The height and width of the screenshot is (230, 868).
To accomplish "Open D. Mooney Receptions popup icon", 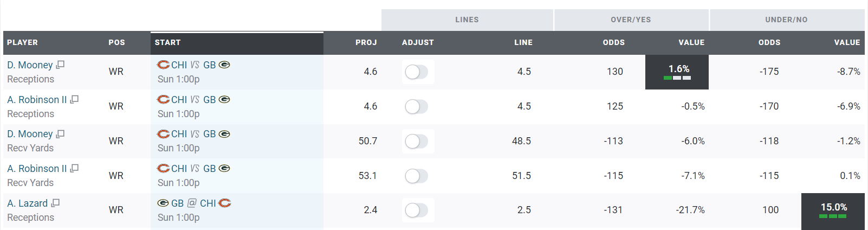I will (60, 65).
